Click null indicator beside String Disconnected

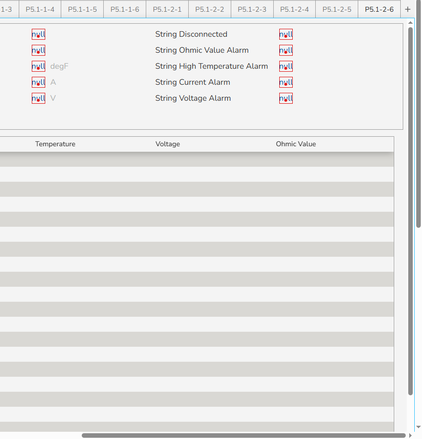point(286,34)
